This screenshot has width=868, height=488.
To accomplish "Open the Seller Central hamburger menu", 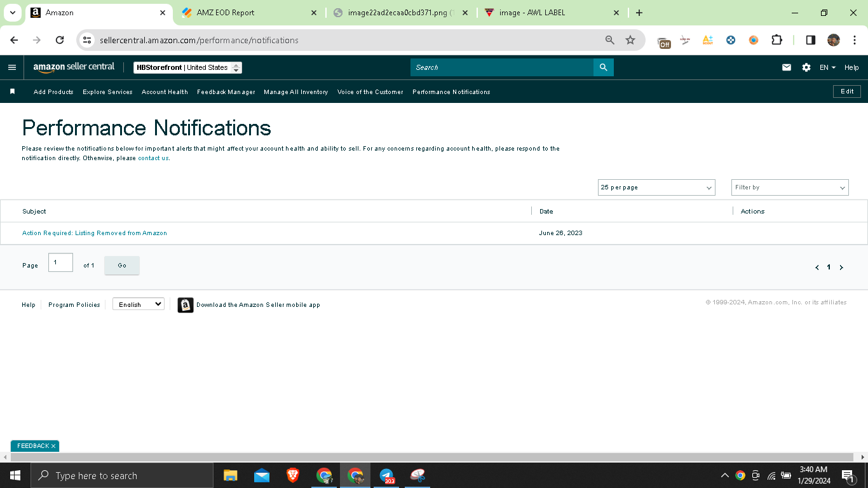I will (12, 67).
